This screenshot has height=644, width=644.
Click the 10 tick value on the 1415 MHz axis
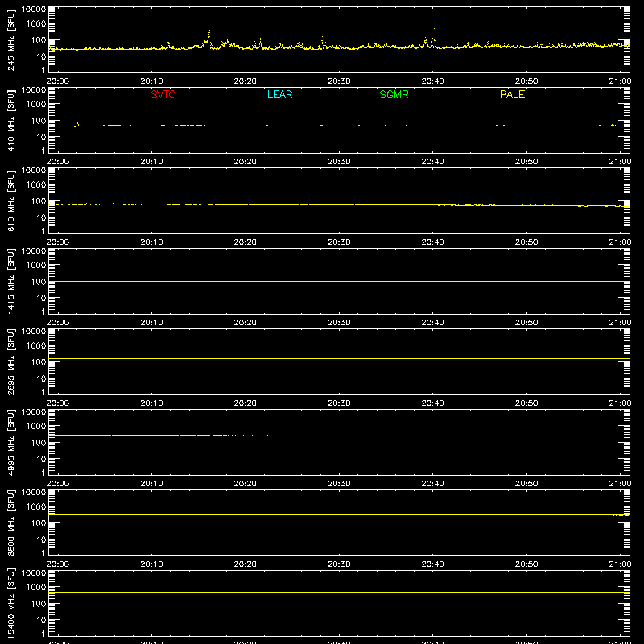click(42, 298)
